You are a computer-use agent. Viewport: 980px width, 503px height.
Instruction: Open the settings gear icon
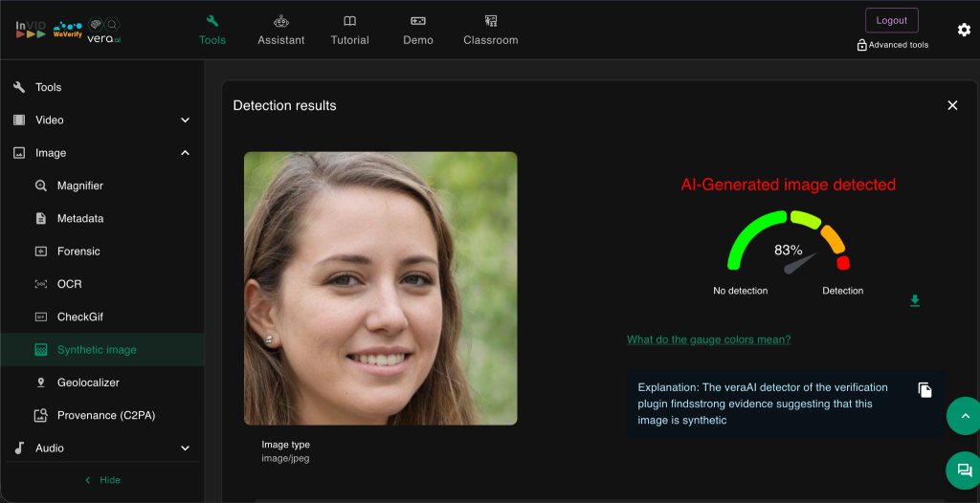964,30
